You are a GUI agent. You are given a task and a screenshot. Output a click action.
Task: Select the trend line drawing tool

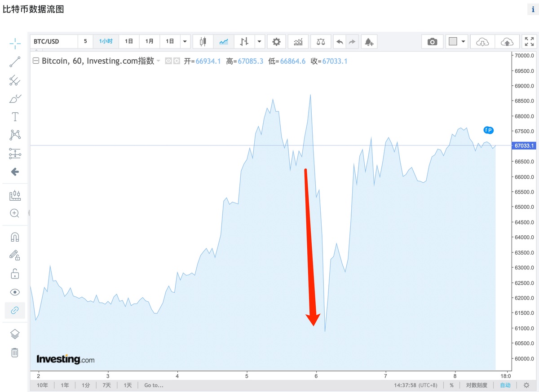pos(15,62)
